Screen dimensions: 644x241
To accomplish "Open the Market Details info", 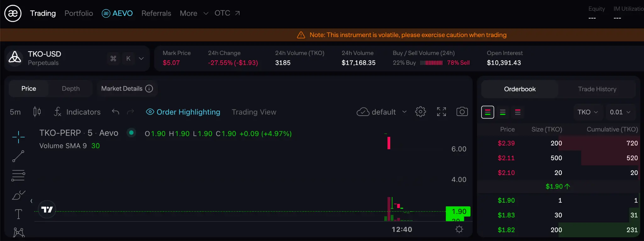I will (127, 89).
